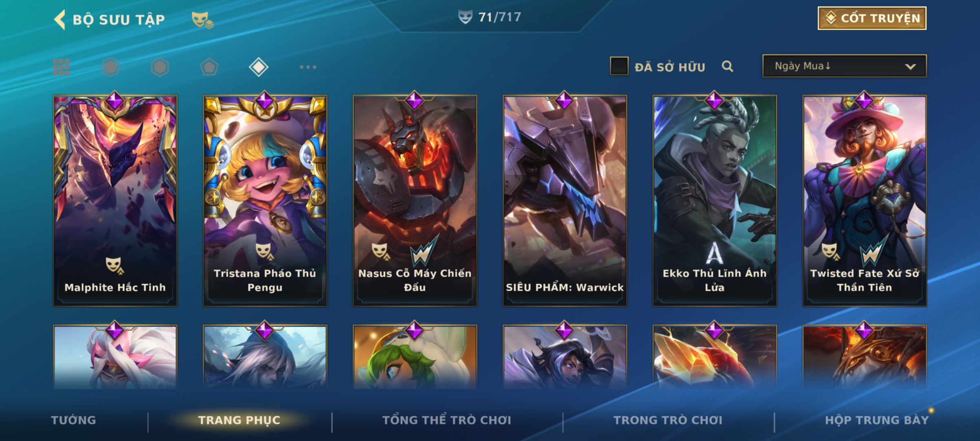This screenshot has height=441, width=980.
Task: Open the Hộp Trưng Bày tab
Action: [x=877, y=420]
